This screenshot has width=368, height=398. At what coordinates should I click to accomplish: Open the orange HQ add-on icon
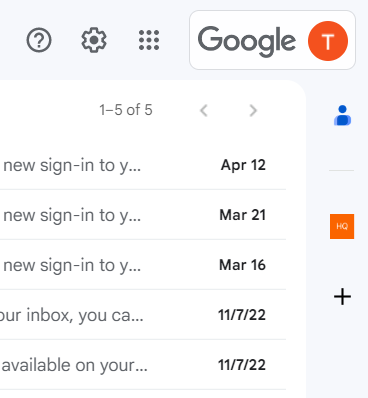pos(342,226)
